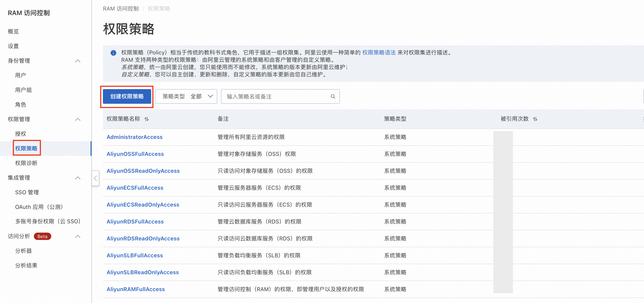Select 权限策略 in the sidebar
644x303 pixels.
[x=26, y=148]
